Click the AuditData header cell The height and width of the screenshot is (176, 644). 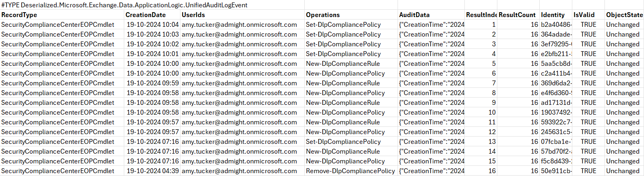(431, 15)
